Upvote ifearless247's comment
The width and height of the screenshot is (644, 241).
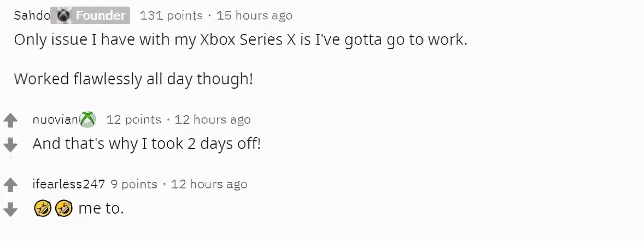pos(10,185)
